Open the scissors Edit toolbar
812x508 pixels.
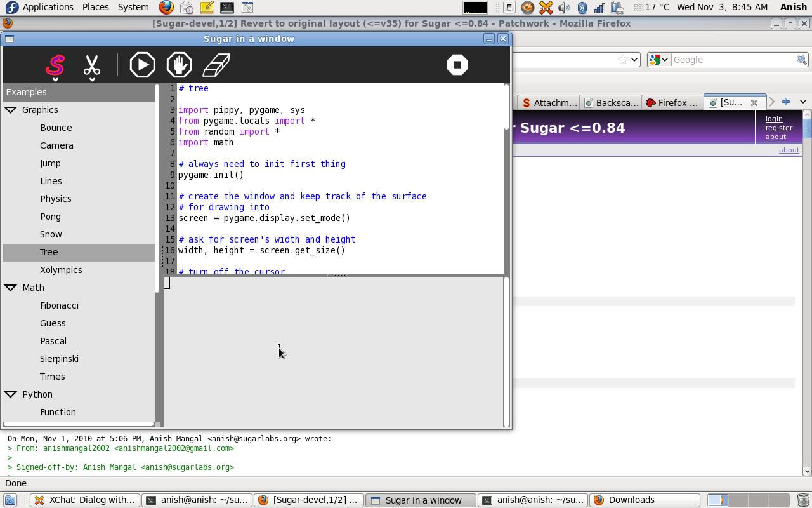pos(92,65)
